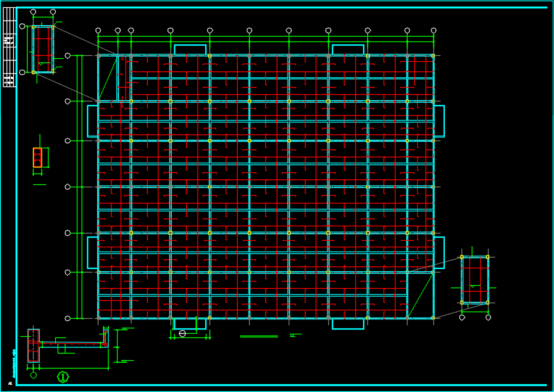Select the beam section detail at bottom-left
This screenshot has height=392, width=554.
click(x=67, y=344)
